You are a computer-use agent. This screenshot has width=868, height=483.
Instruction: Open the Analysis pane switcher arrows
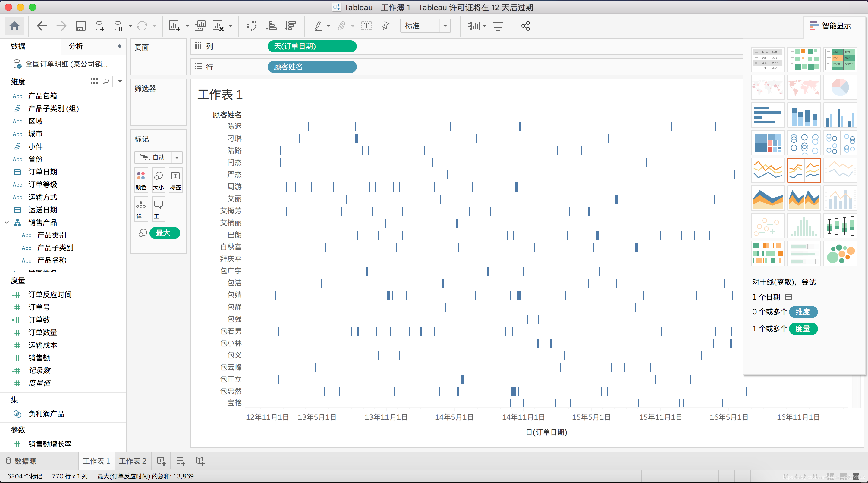[x=120, y=46]
